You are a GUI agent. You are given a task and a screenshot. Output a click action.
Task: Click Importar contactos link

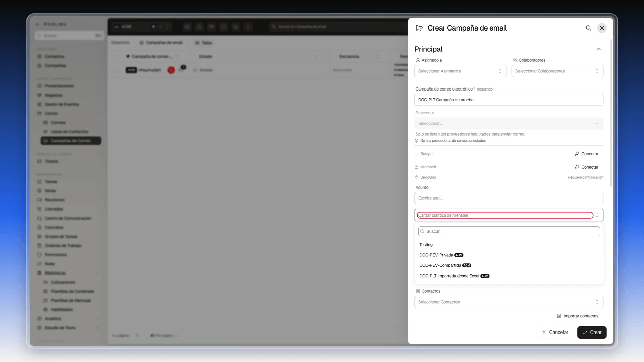tap(578, 316)
